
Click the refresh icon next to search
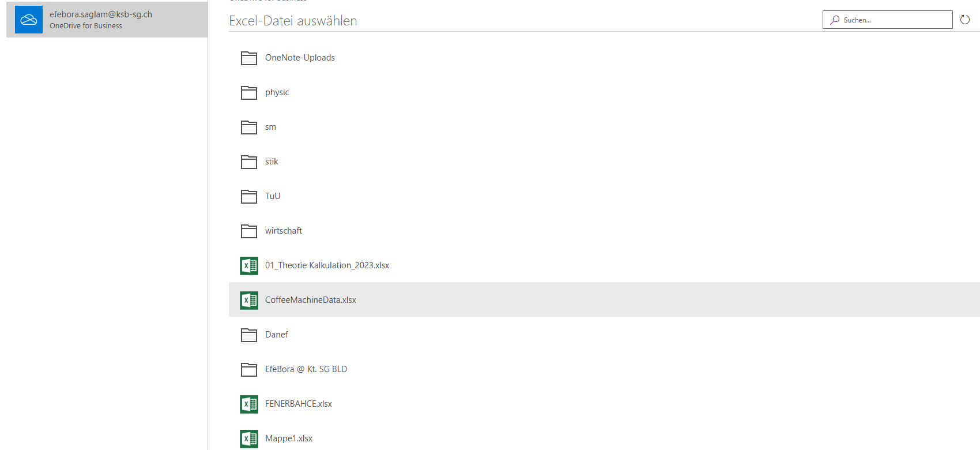(965, 20)
